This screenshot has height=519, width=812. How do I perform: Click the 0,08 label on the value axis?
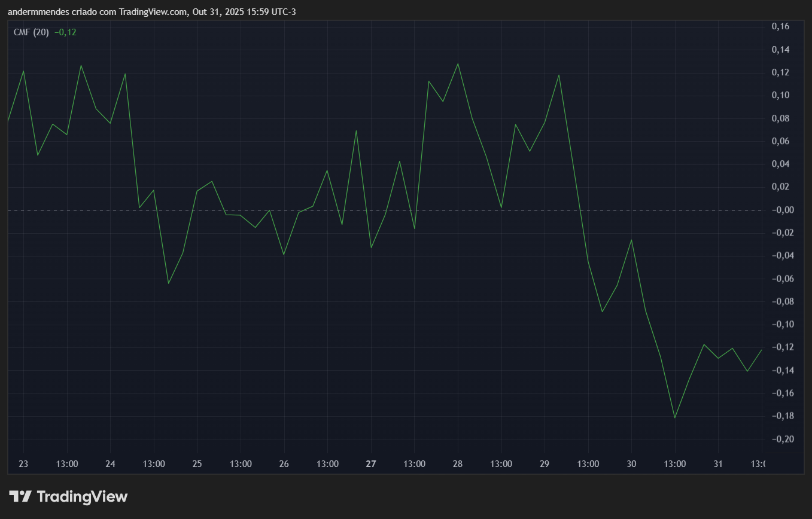781,118
